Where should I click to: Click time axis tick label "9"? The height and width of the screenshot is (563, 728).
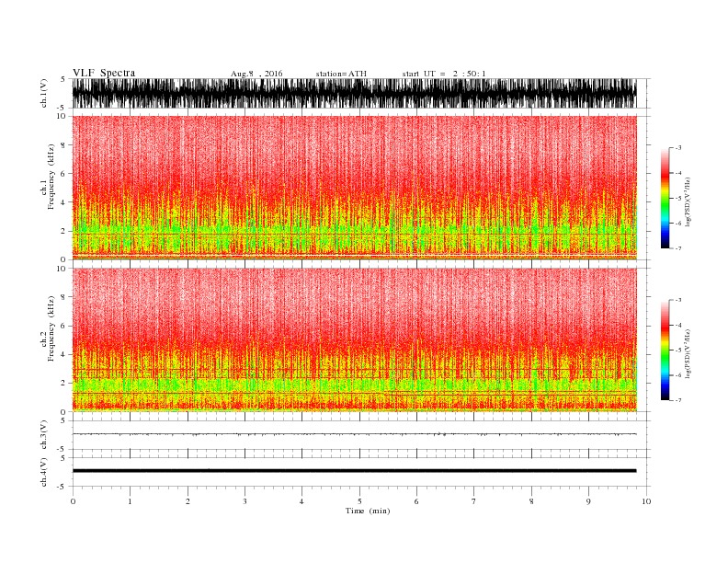click(588, 501)
